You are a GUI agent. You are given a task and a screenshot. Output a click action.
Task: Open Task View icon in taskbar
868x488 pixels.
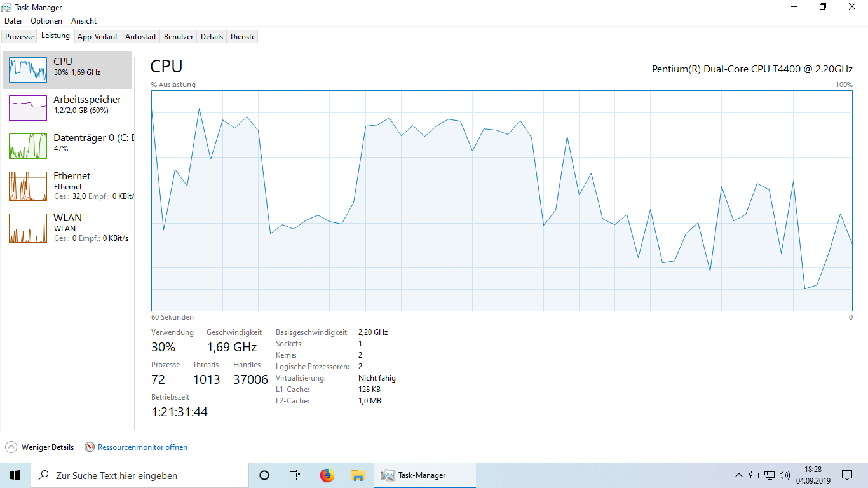click(295, 475)
